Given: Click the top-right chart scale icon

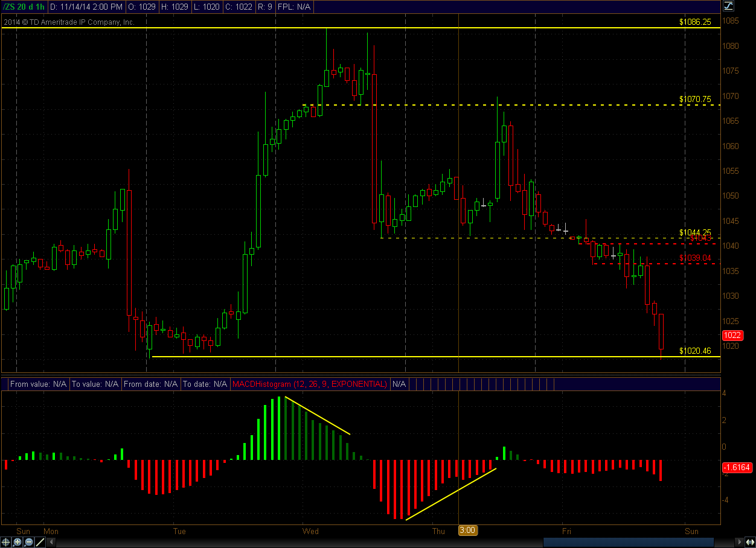Looking at the screenshot, I should (729, 6).
